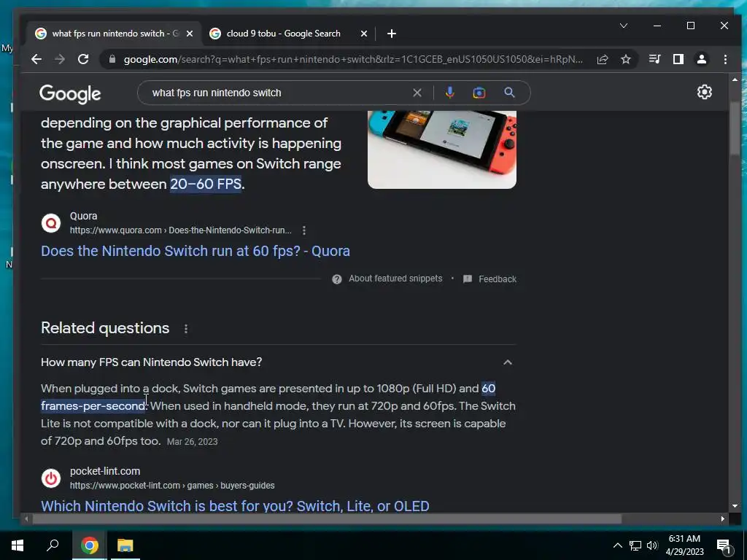View site security lock info
This screenshot has height=560, width=747.
pyautogui.click(x=112, y=59)
